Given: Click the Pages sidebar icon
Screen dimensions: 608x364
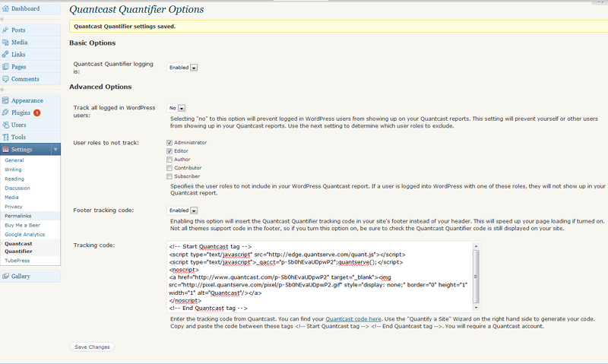Looking at the screenshot, I should click(5, 67).
